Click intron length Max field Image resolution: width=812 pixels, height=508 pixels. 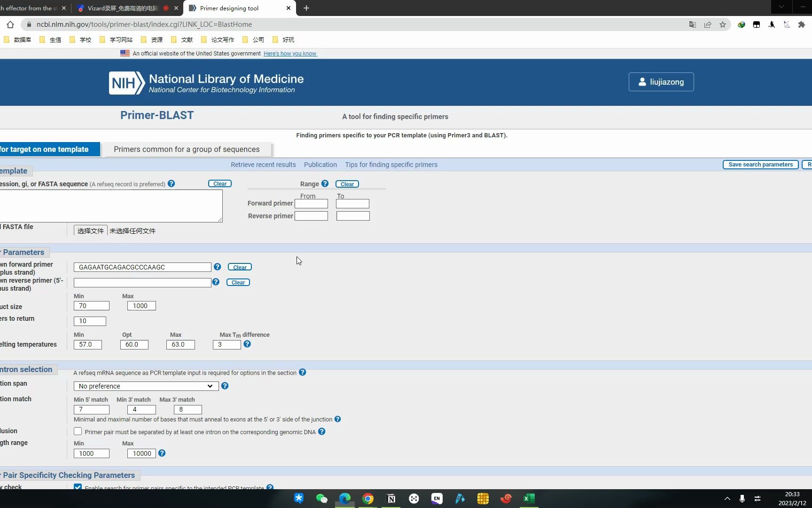pos(141,453)
